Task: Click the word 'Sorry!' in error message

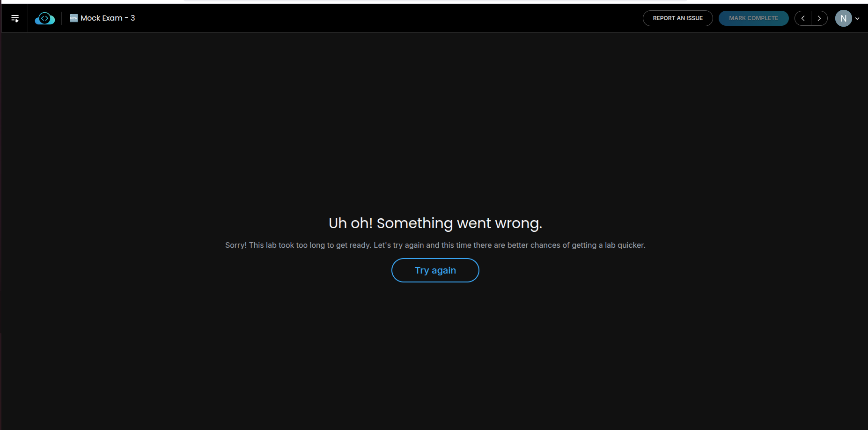Action: click(x=236, y=245)
